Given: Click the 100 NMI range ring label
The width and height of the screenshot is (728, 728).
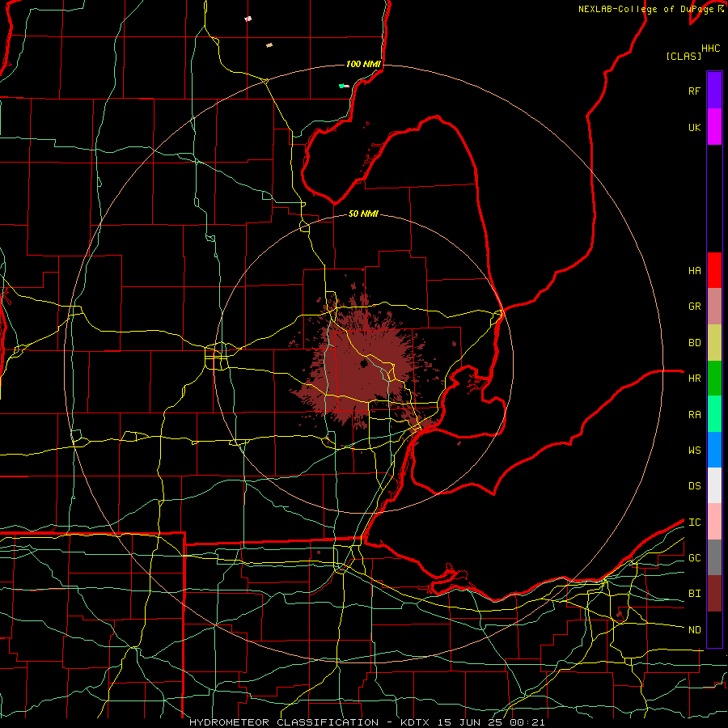Looking at the screenshot, I should pyautogui.click(x=363, y=64).
